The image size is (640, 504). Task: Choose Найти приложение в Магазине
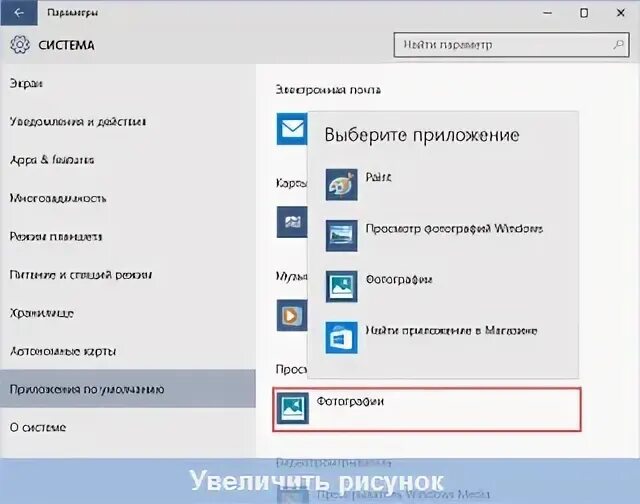tap(443, 337)
